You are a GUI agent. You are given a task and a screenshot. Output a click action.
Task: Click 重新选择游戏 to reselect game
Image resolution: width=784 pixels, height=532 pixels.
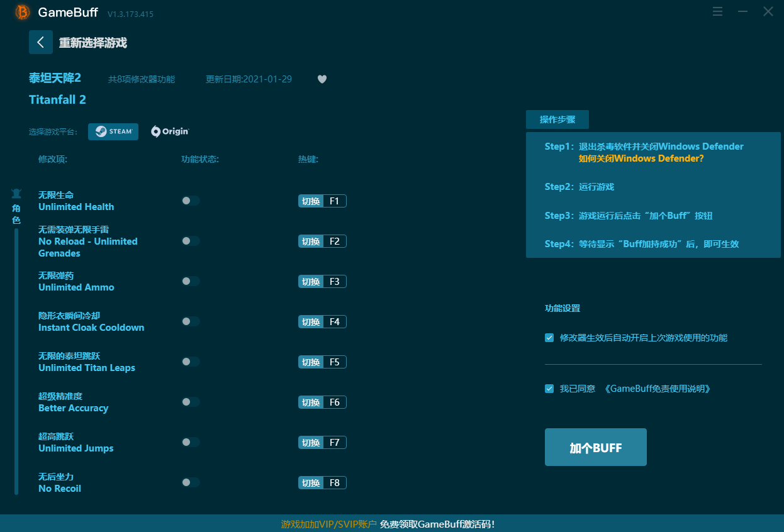point(93,43)
